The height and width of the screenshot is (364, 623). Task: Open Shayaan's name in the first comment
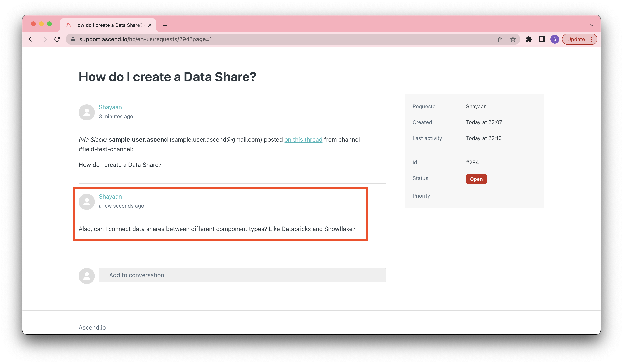[x=110, y=107]
